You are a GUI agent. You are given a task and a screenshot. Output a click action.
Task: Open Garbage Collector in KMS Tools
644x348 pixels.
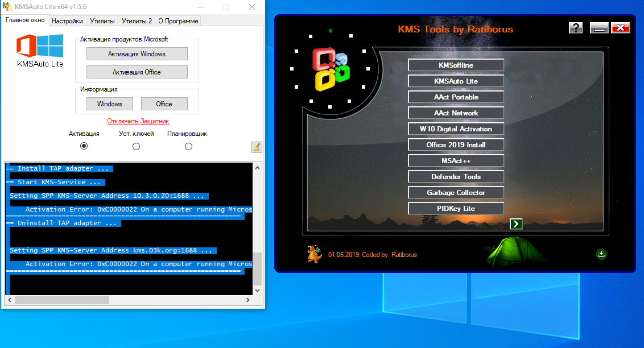[456, 192]
